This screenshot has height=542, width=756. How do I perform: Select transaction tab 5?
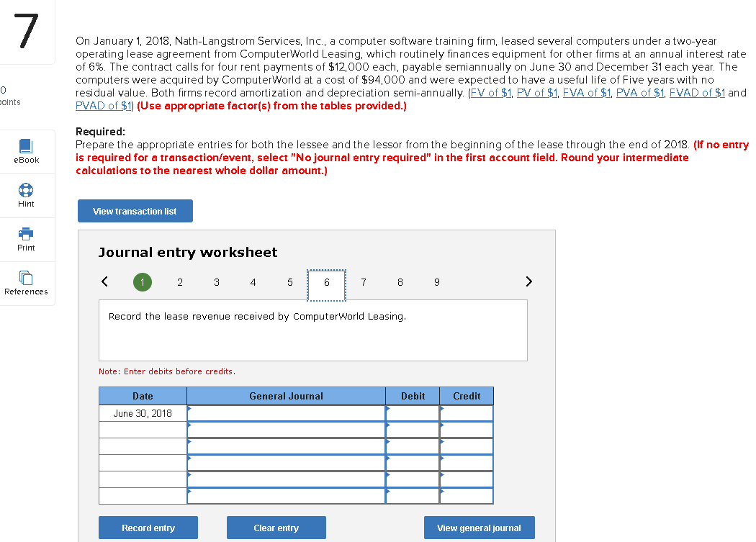[x=289, y=282]
